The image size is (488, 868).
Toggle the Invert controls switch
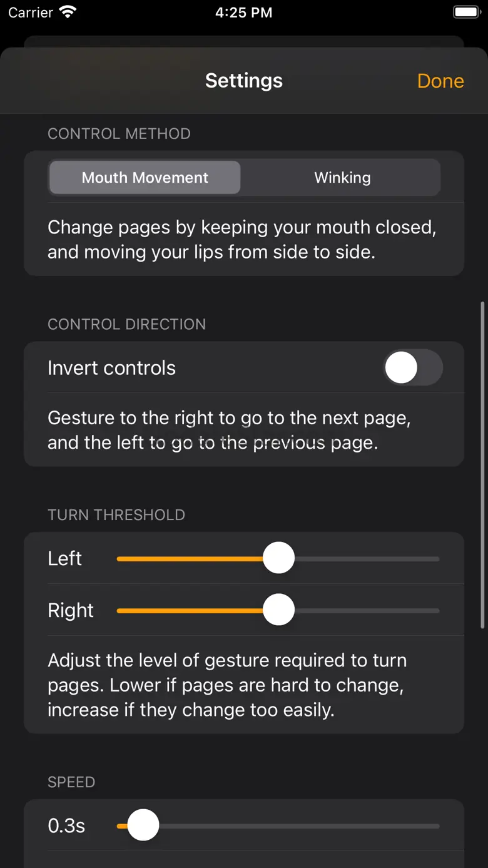[x=412, y=367]
